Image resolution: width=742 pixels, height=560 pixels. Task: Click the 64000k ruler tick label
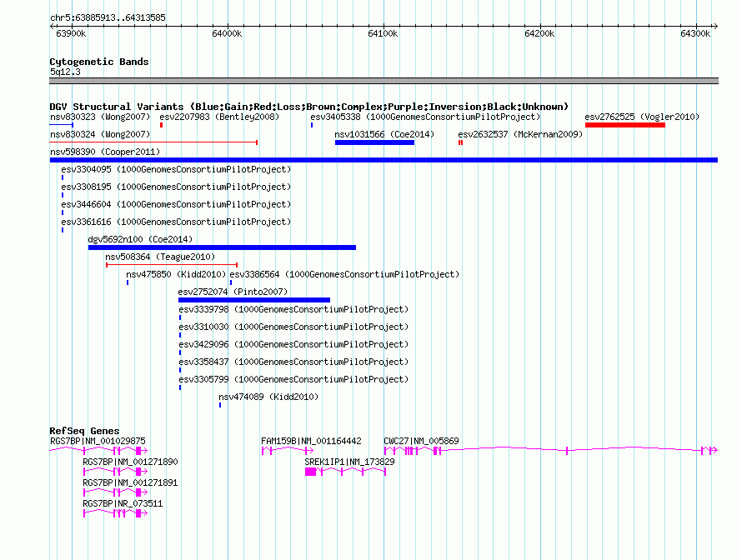[x=227, y=33]
